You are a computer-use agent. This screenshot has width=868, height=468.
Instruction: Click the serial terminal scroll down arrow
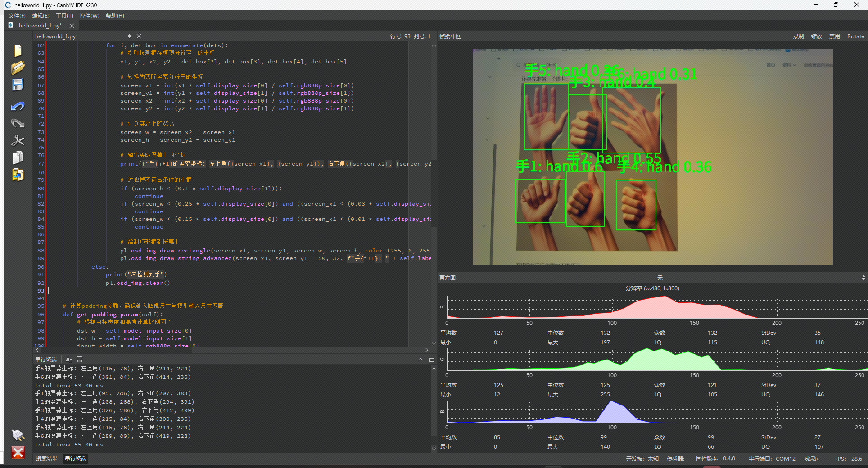[x=434, y=449]
